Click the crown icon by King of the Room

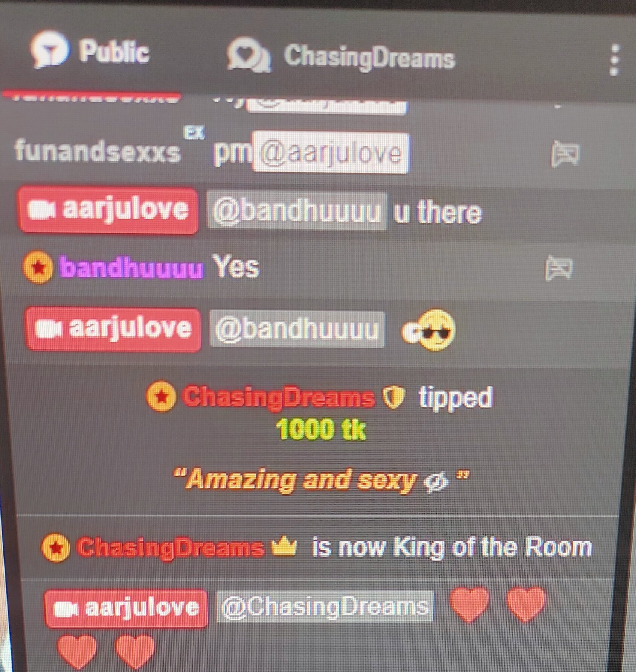284,547
